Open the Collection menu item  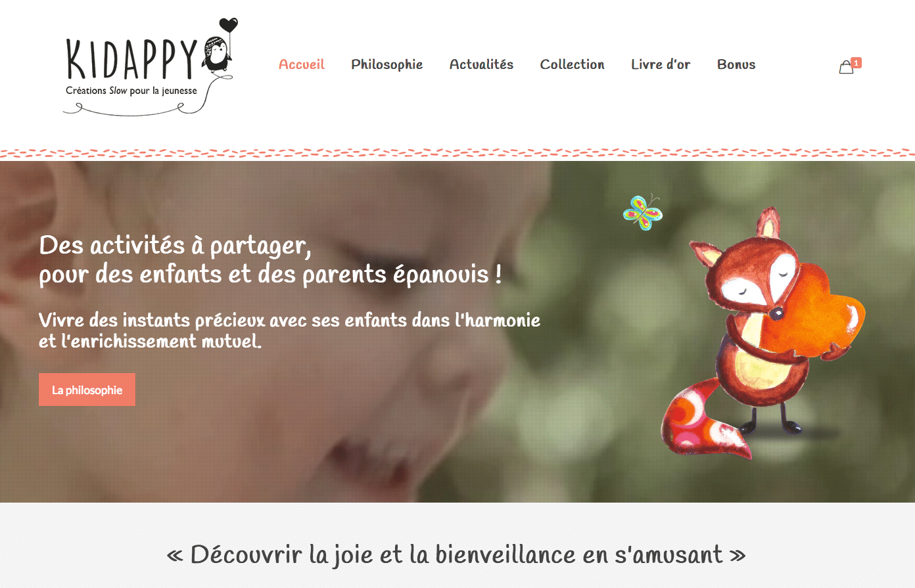coord(572,64)
